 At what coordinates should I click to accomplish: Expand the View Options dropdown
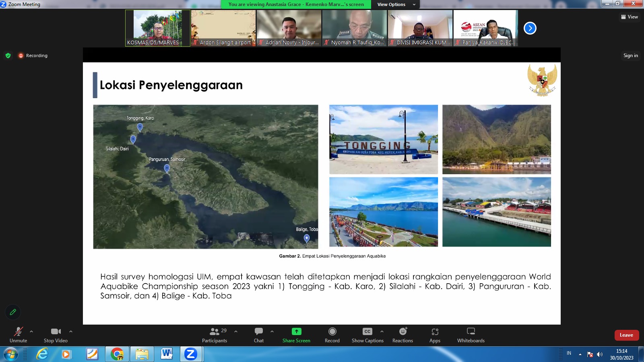[x=396, y=4]
